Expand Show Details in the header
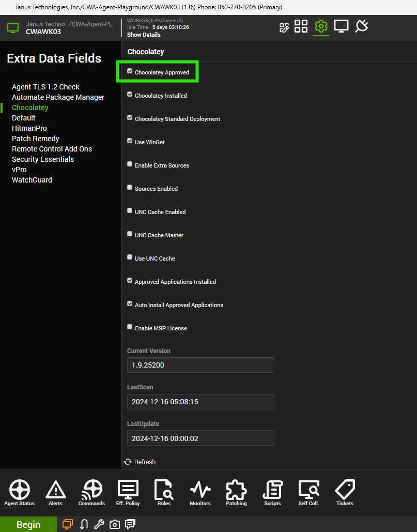417x532 pixels. (x=144, y=35)
